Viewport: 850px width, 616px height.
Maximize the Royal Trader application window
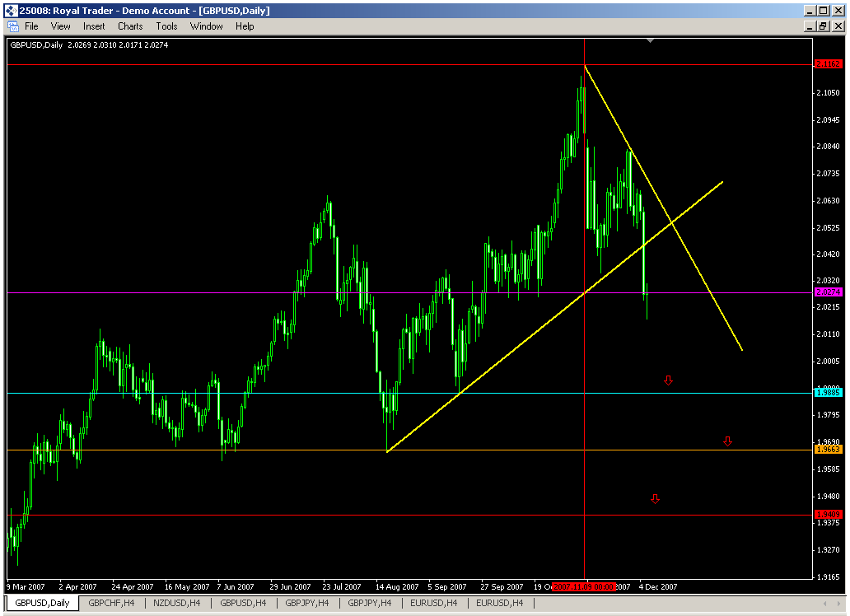tap(824, 11)
